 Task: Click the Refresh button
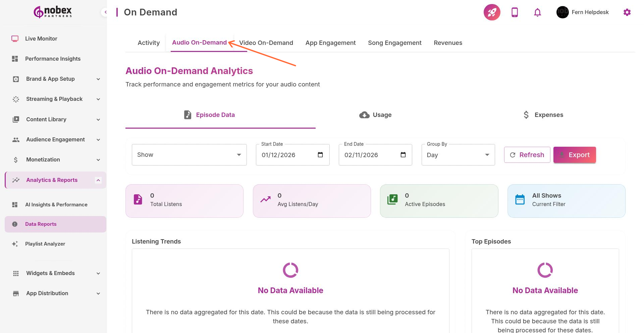point(527,154)
